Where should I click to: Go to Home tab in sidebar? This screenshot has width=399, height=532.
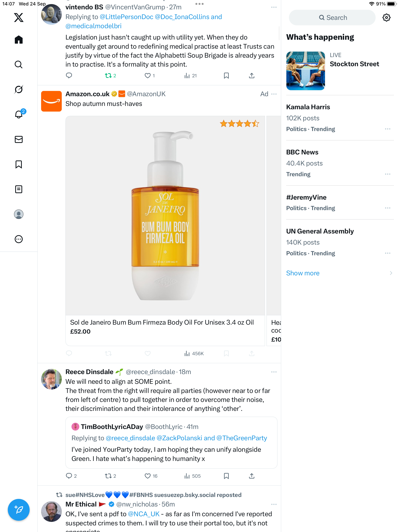coord(19,40)
